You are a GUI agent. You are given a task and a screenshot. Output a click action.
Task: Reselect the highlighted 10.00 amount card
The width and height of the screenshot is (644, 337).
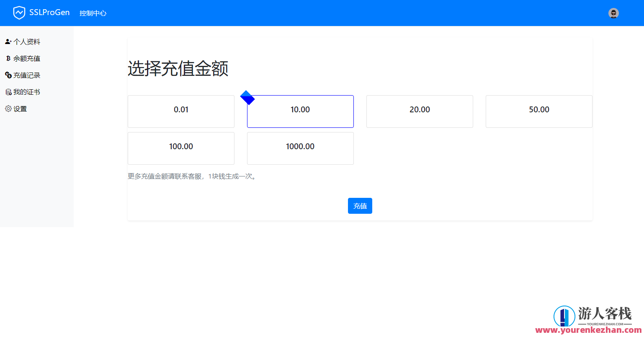300,111
